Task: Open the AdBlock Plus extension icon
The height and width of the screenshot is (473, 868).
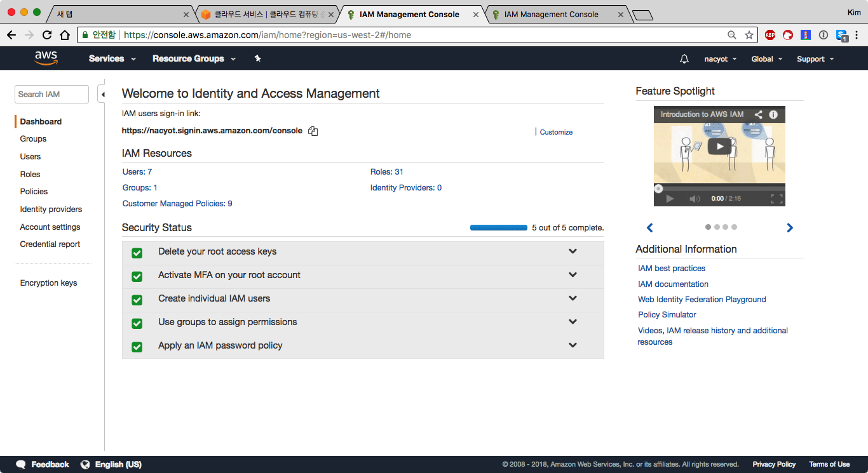Action: coord(770,35)
